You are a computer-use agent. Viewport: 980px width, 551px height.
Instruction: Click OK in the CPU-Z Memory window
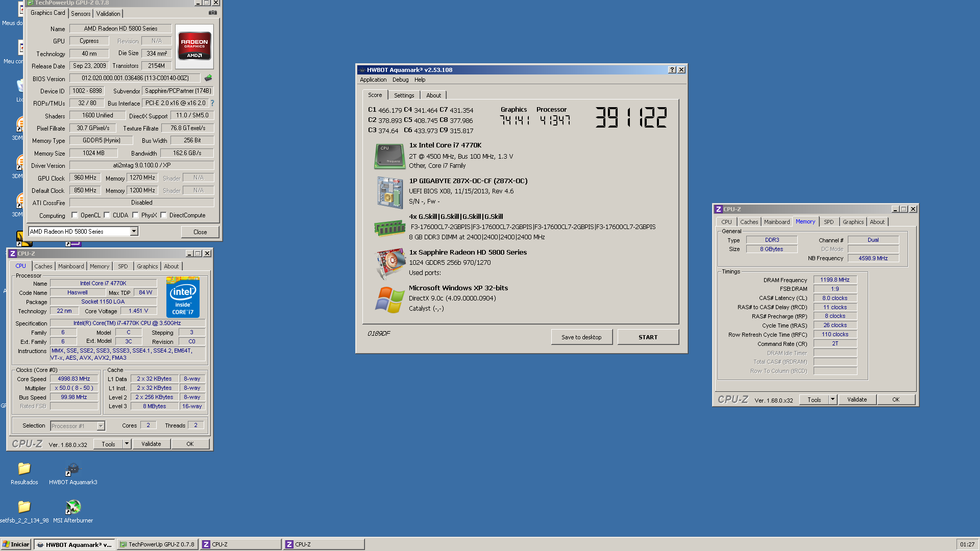(x=896, y=399)
